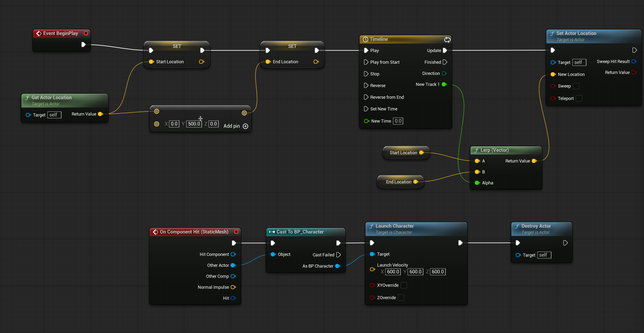This screenshot has height=333, width=644.
Task: Click Start Location input pin on first SET node
Action: pyautogui.click(x=151, y=62)
